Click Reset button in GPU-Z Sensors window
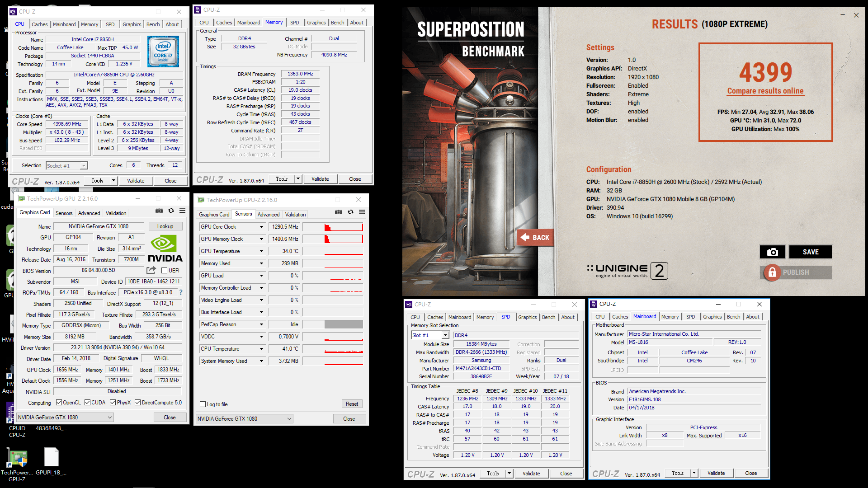This screenshot has height=488, width=868. (352, 404)
